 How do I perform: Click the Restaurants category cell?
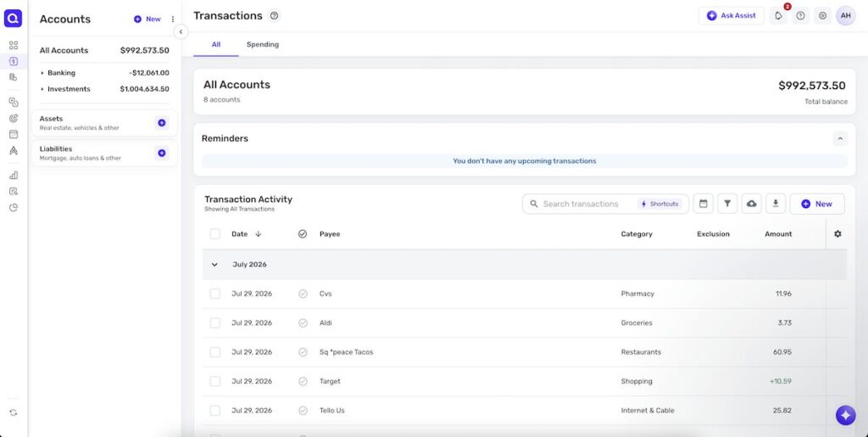(x=641, y=352)
